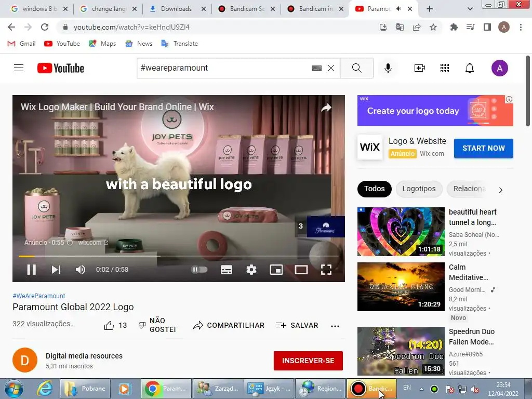Click the YouTube logo
Viewport: 532px width, 399px height.
tap(61, 68)
